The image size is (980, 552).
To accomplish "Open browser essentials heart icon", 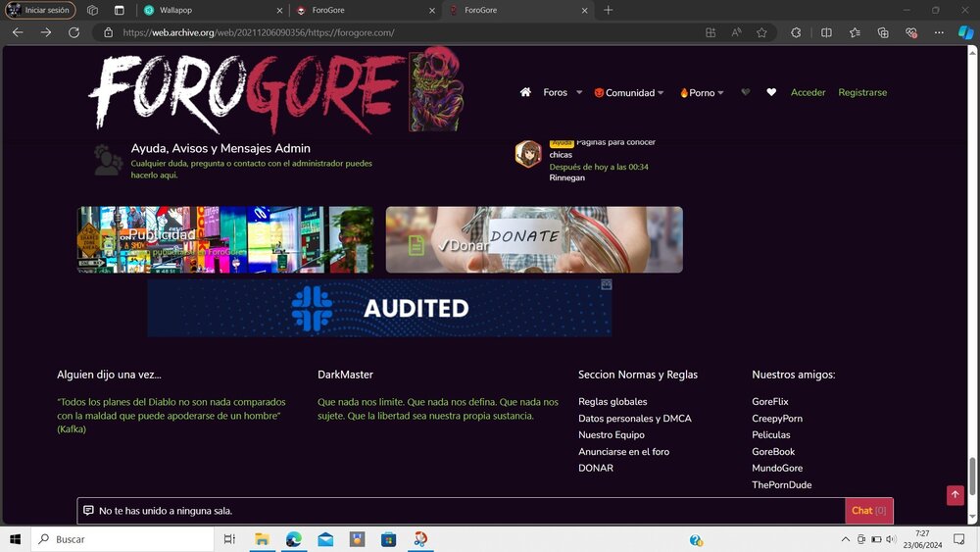I will 911,32.
